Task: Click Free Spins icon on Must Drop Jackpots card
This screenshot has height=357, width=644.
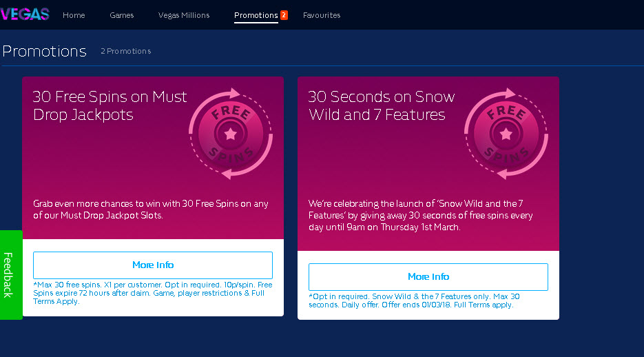Action: (231, 134)
